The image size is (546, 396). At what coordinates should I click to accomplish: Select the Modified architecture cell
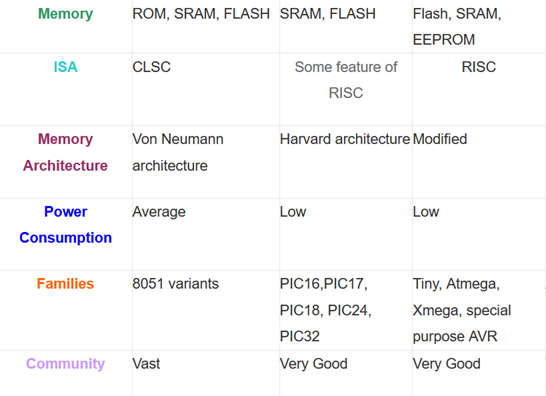pyautogui.click(x=440, y=139)
